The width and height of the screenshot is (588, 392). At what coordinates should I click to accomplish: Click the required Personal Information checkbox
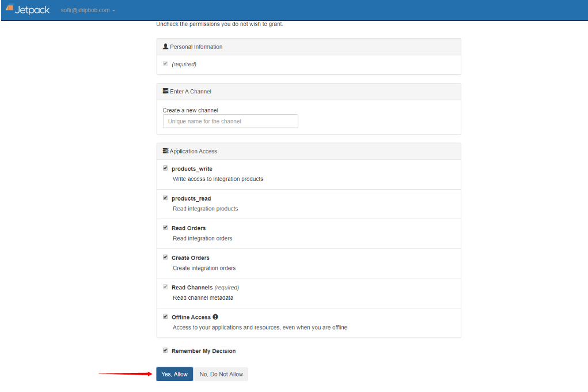(165, 63)
